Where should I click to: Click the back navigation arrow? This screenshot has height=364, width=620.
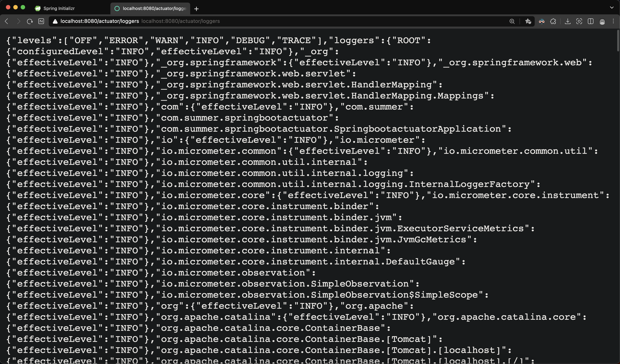click(7, 21)
